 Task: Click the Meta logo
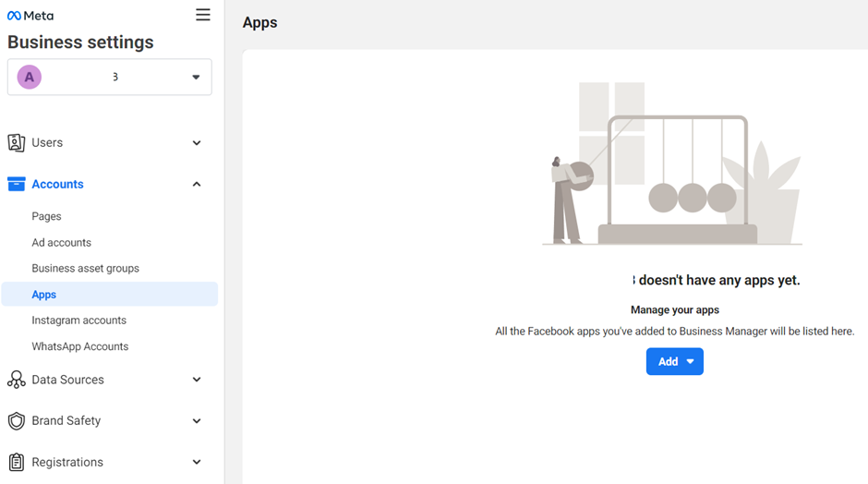click(30, 16)
